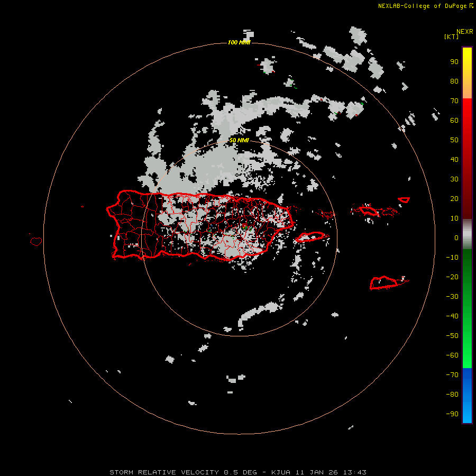Click the -20 value on velocity scale

(452, 277)
